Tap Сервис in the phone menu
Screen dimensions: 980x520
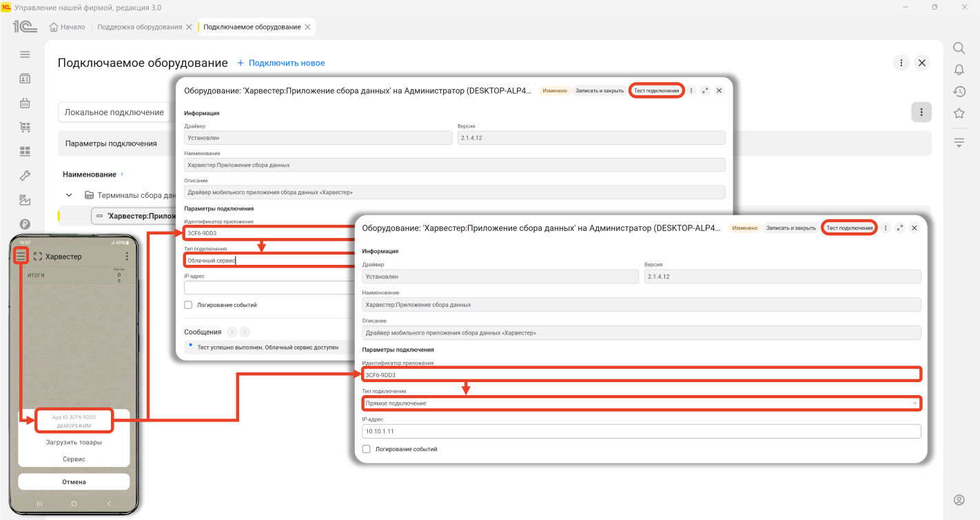[74, 459]
